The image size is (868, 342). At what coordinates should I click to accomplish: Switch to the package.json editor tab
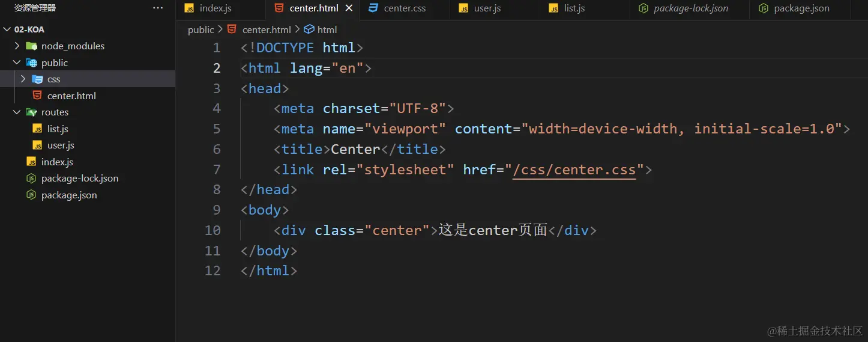point(800,8)
